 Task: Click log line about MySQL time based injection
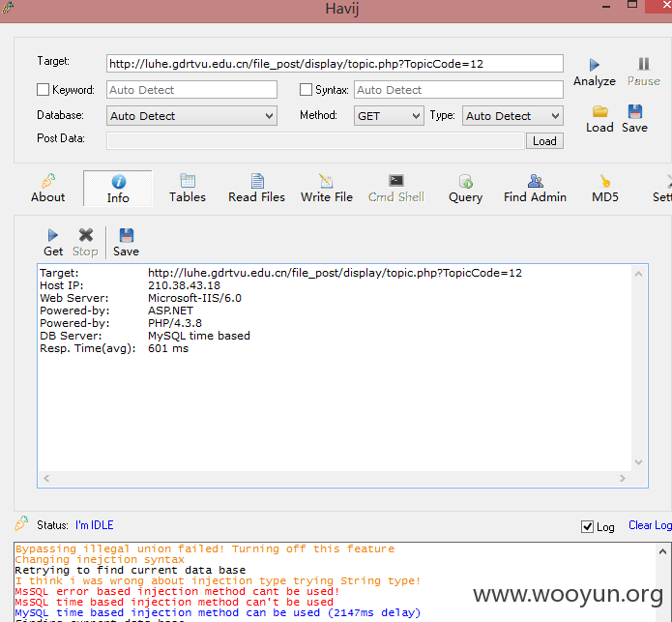[218, 612]
